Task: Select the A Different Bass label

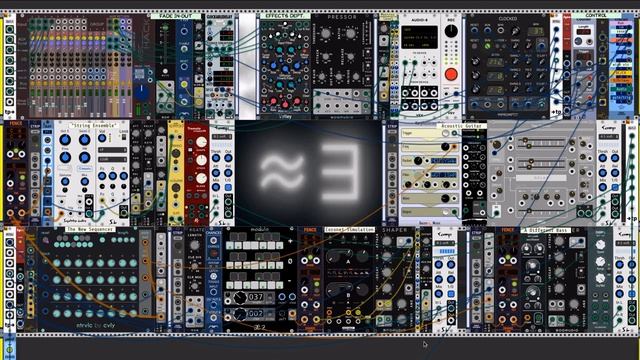Action: pyautogui.click(x=545, y=230)
